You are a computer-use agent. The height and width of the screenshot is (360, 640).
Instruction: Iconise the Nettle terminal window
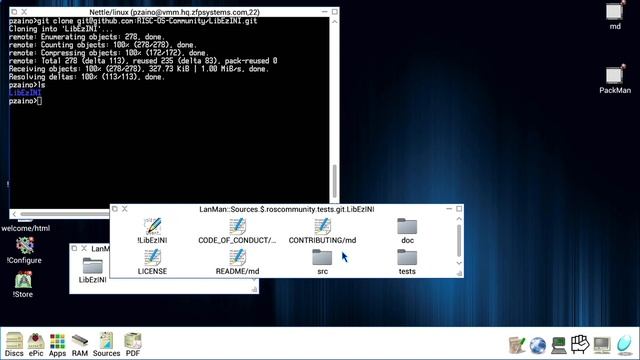(324, 12)
